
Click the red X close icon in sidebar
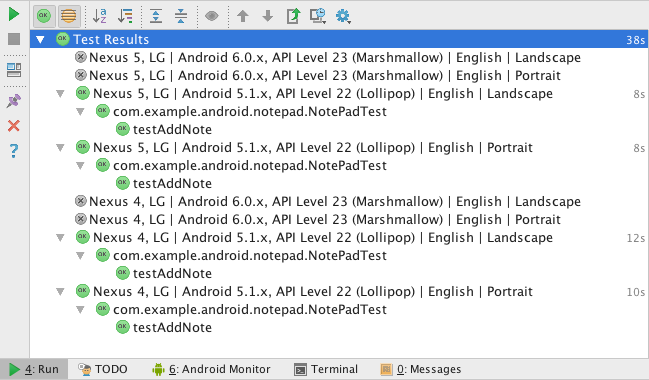pos(14,125)
